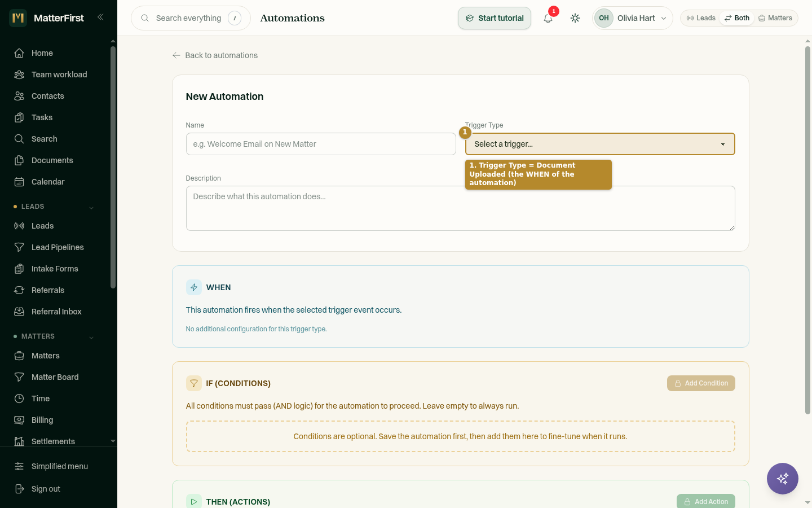Click the Leads broadcast icon in sidebar
This screenshot has height=508, width=812.
click(19, 226)
